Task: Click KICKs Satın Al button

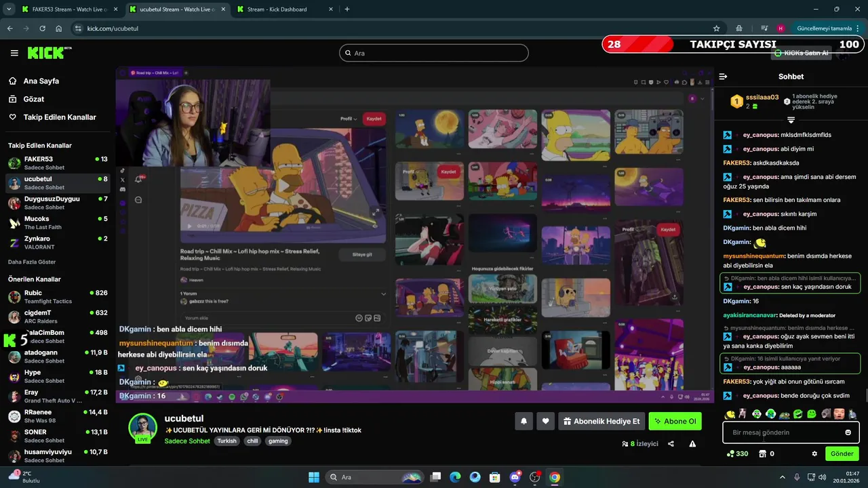Action: pyautogui.click(x=802, y=53)
